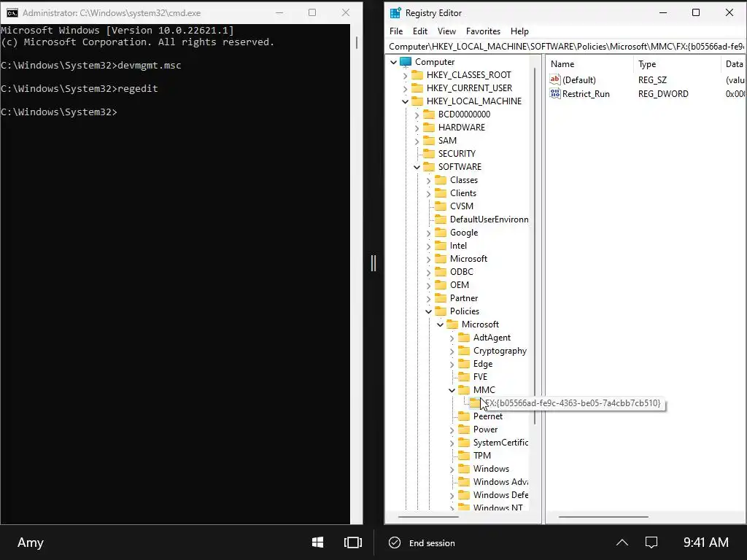747x560 pixels.
Task: Select the Windows Defender key
Action: coord(500,495)
